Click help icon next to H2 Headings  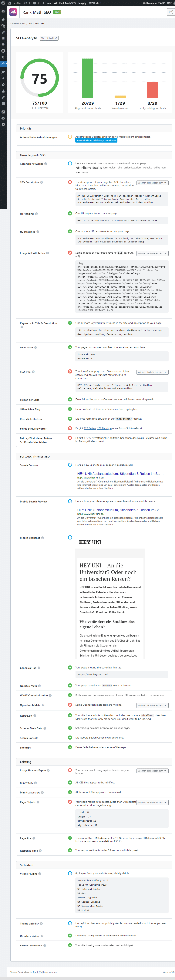click(x=38, y=232)
